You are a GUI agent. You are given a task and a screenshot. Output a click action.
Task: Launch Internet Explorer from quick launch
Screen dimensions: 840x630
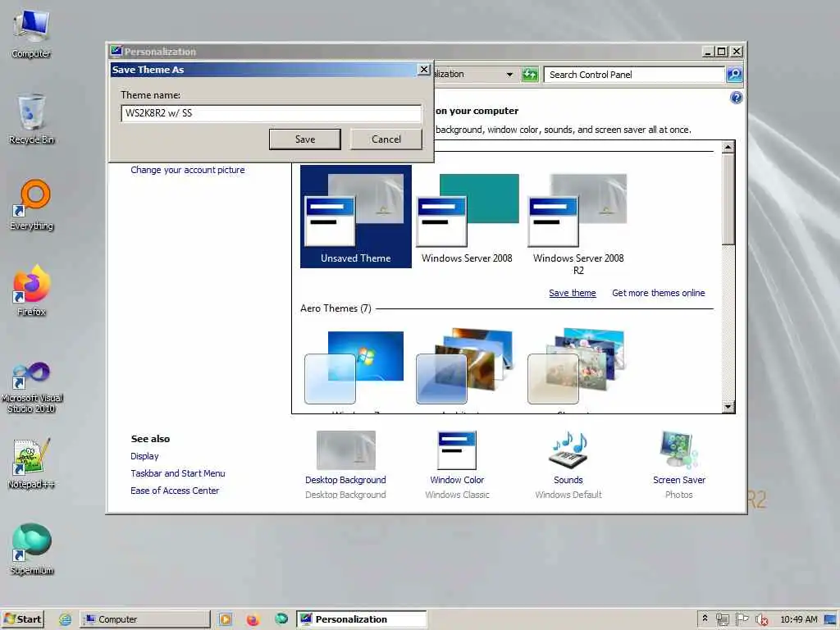tap(66, 620)
